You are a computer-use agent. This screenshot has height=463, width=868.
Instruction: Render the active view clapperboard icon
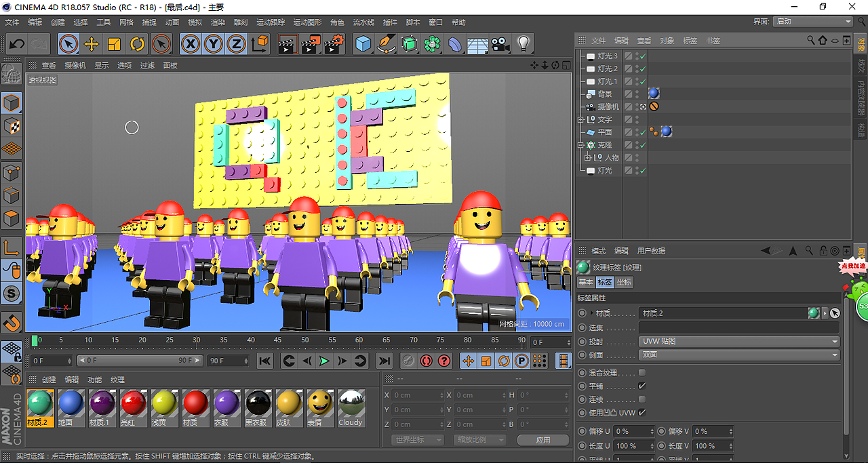coord(288,45)
